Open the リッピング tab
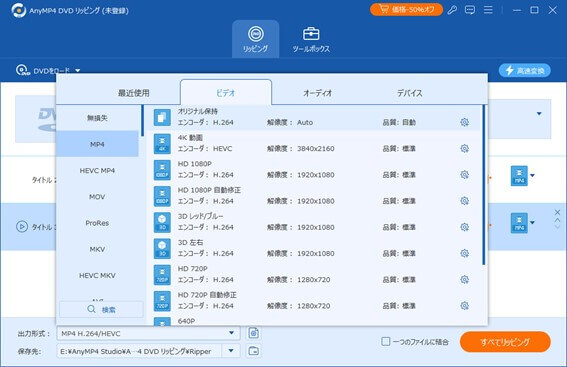This screenshot has width=567, height=367. point(255,39)
